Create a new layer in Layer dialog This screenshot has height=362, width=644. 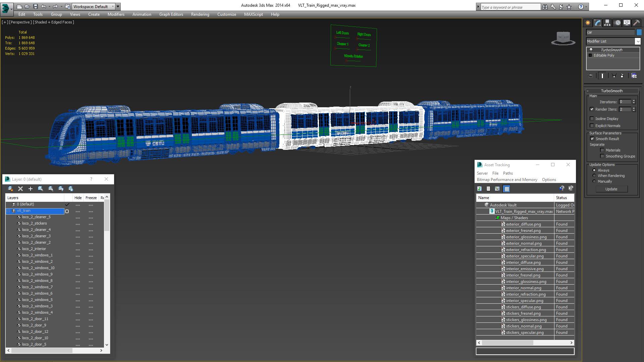pyautogui.click(x=10, y=189)
